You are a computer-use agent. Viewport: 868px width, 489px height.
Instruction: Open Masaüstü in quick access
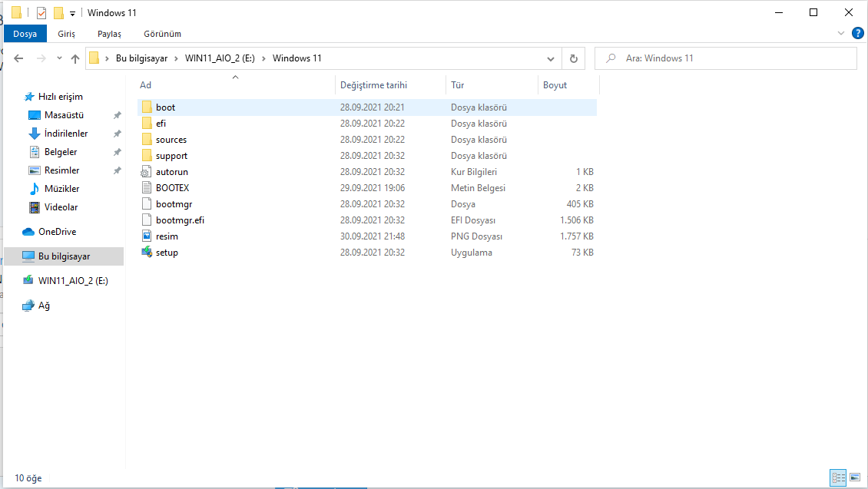point(65,115)
